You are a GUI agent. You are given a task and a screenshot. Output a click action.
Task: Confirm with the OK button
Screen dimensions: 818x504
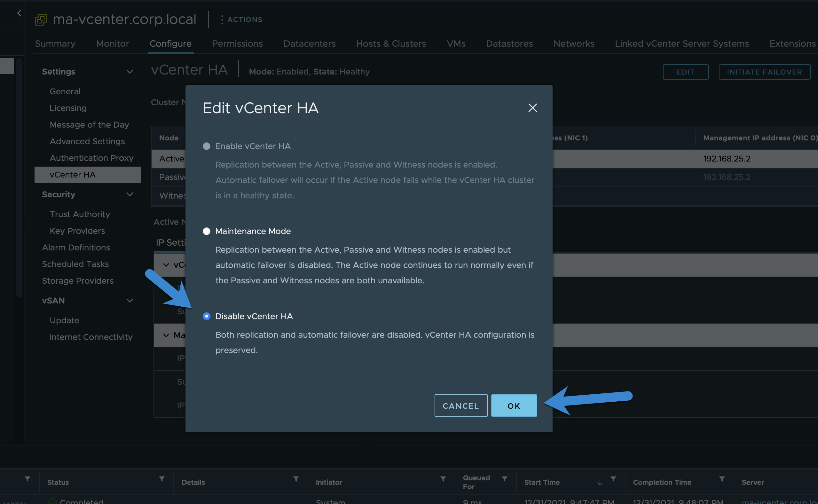tap(514, 405)
